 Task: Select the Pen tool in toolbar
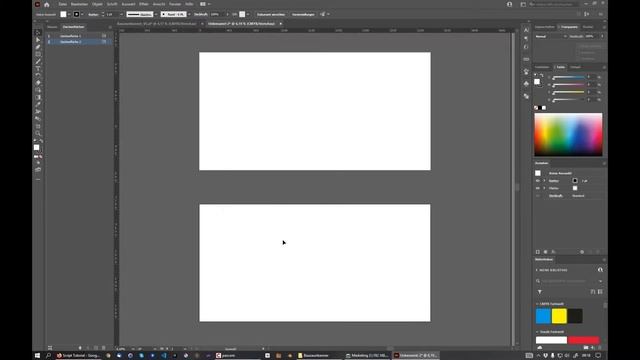click(x=38, y=47)
